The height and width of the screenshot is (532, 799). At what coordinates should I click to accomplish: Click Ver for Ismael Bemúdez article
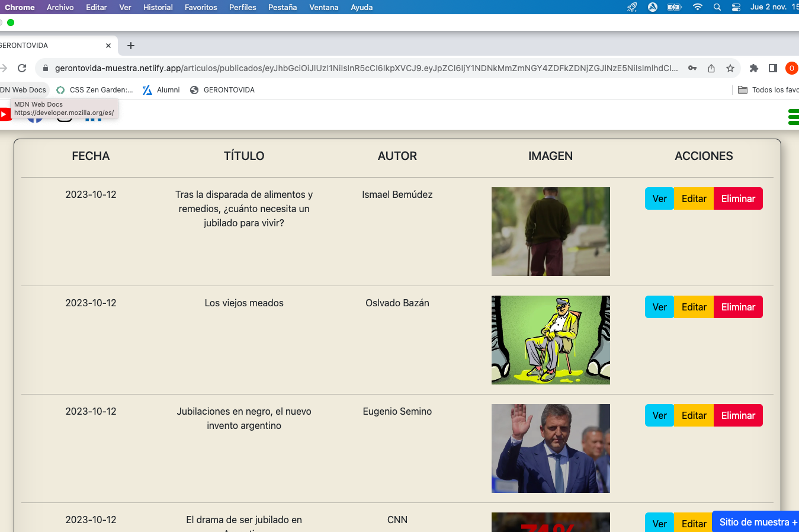point(660,198)
